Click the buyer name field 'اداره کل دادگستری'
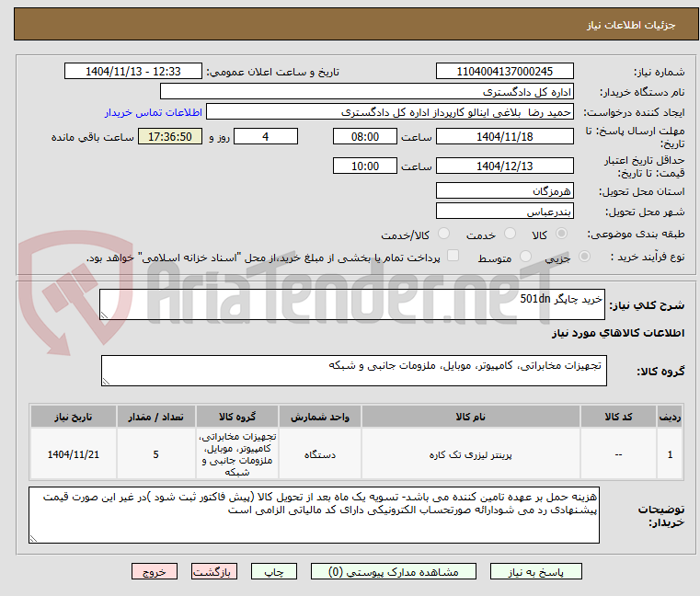700x596 pixels. point(366,92)
